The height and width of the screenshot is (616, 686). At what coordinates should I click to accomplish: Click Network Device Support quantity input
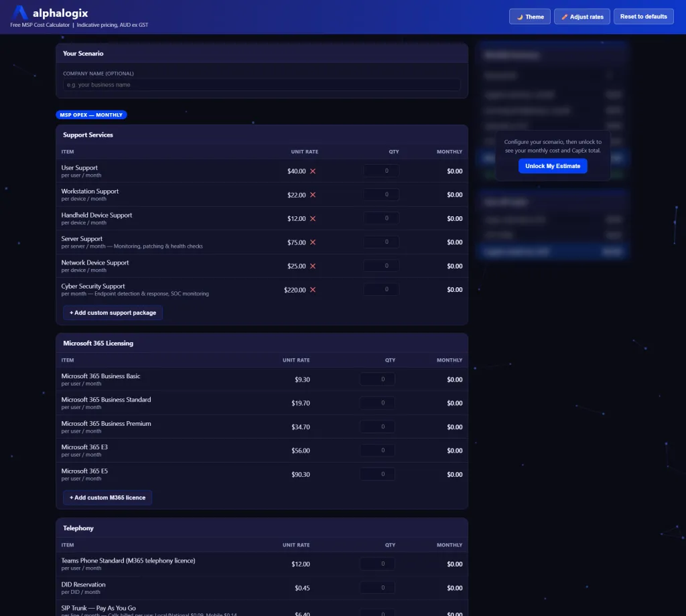[381, 266]
